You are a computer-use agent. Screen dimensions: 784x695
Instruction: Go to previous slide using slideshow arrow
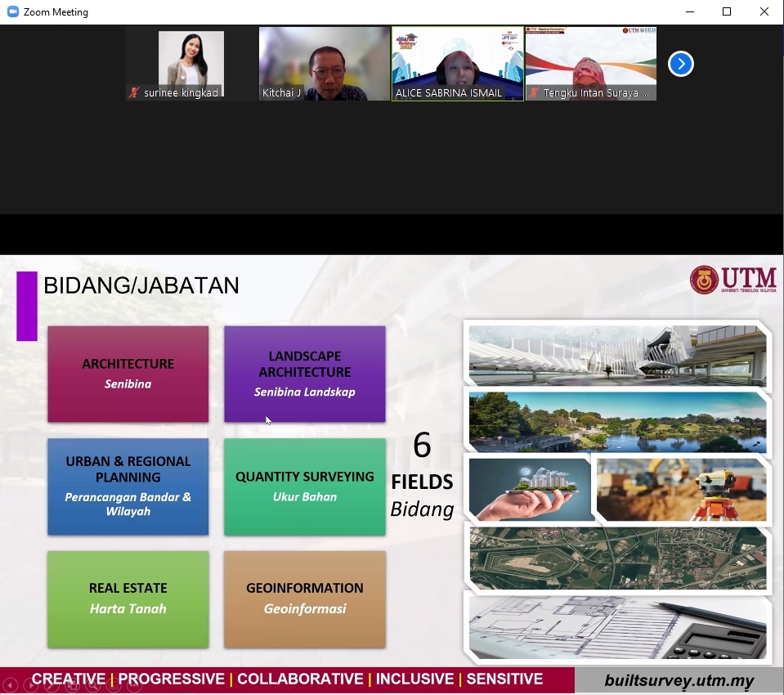point(10,686)
